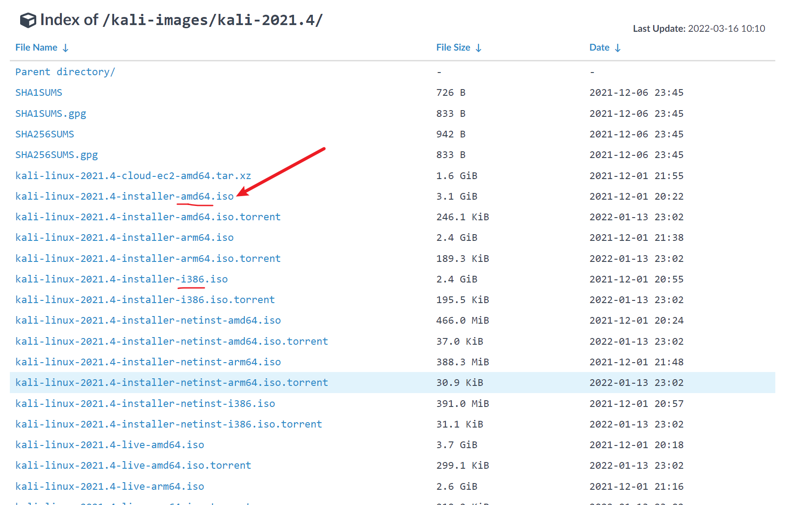The image size is (812, 505).
Task: Click the 726 B file size value
Action: 451,93
